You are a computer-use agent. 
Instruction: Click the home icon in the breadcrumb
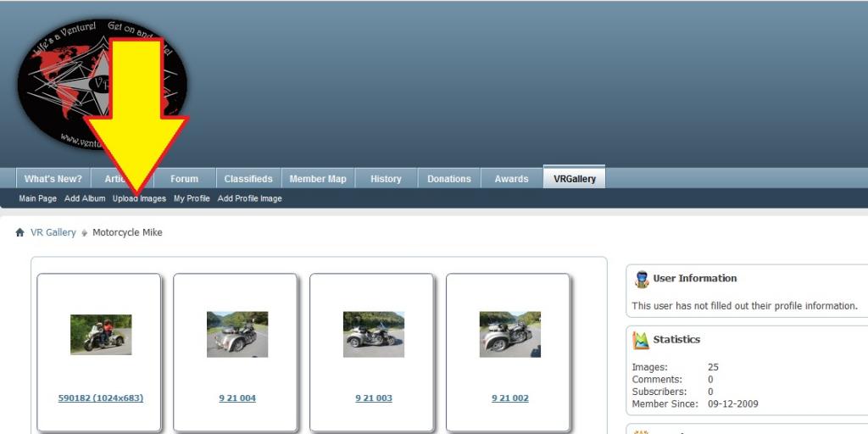[x=19, y=232]
